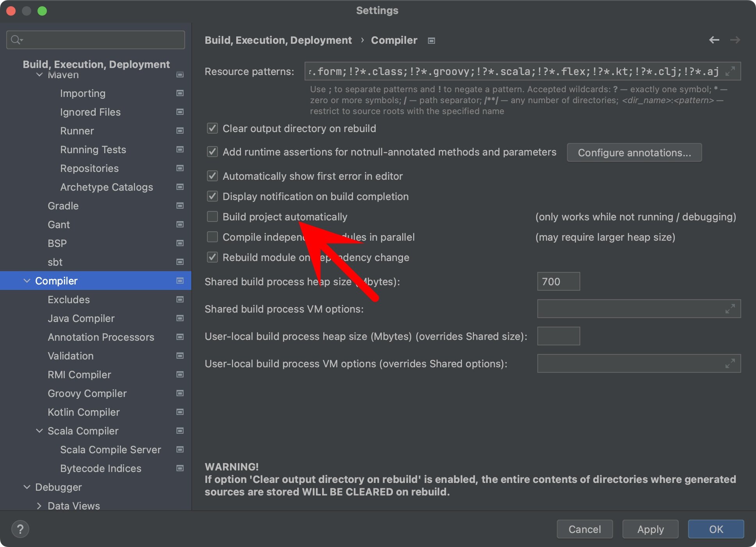Viewport: 756px width, 547px height.
Task: Collapse the Compiler tree node
Action: pyautogui.click(x=27, y=281)
